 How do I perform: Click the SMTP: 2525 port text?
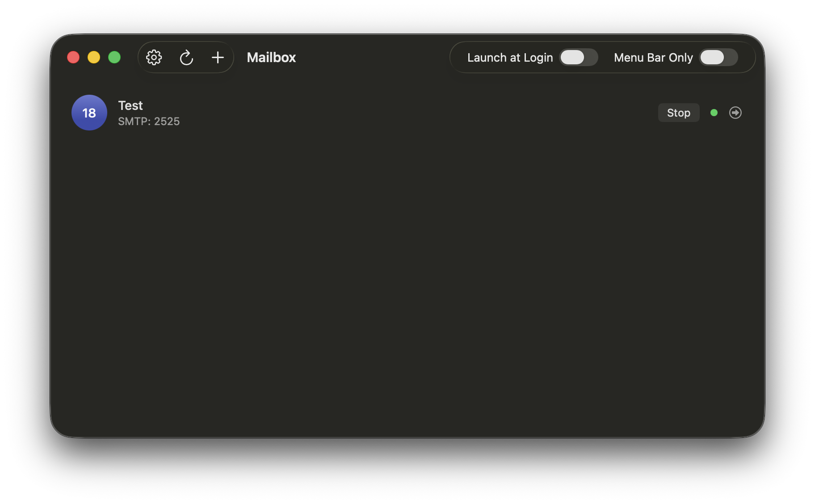pos(149,122)
